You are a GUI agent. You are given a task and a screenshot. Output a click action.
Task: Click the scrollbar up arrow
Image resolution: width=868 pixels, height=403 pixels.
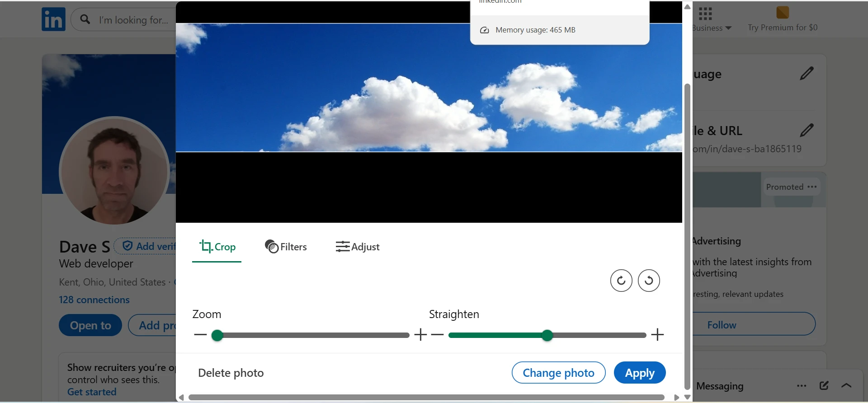pyautogui.click(x=687, y=7)
